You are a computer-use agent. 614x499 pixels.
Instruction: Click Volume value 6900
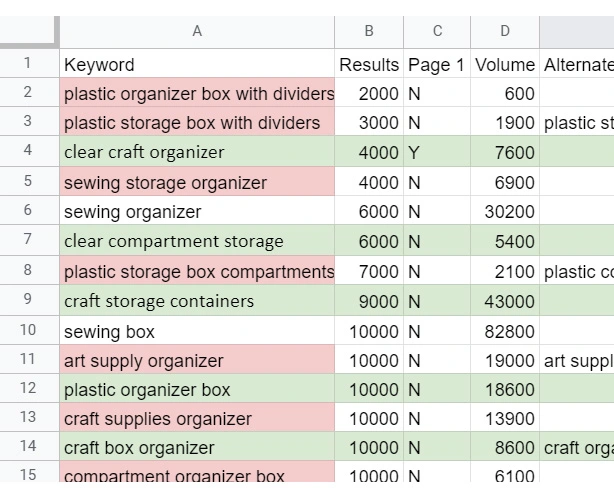(x=505, y=181)
